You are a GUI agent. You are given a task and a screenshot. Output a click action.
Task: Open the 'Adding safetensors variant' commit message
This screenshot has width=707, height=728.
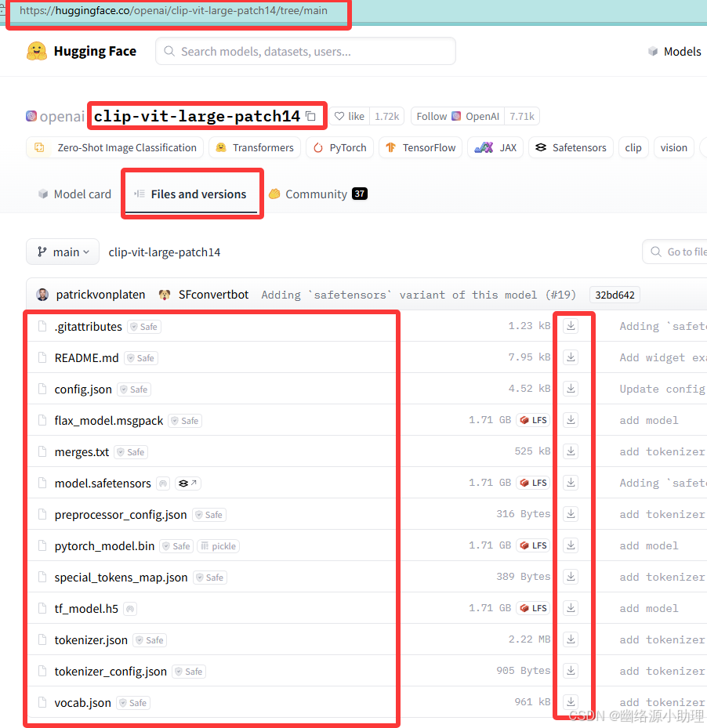(419, 295)
